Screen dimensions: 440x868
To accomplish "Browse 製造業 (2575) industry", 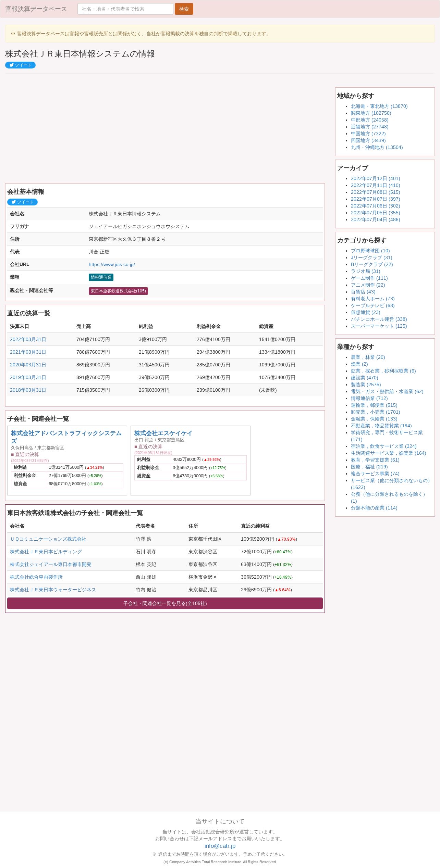I will [366, 385].
